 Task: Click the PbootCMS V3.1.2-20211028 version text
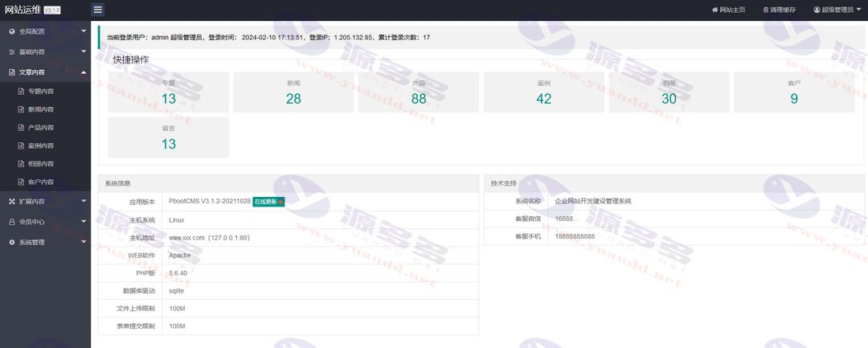click(210, 202)
